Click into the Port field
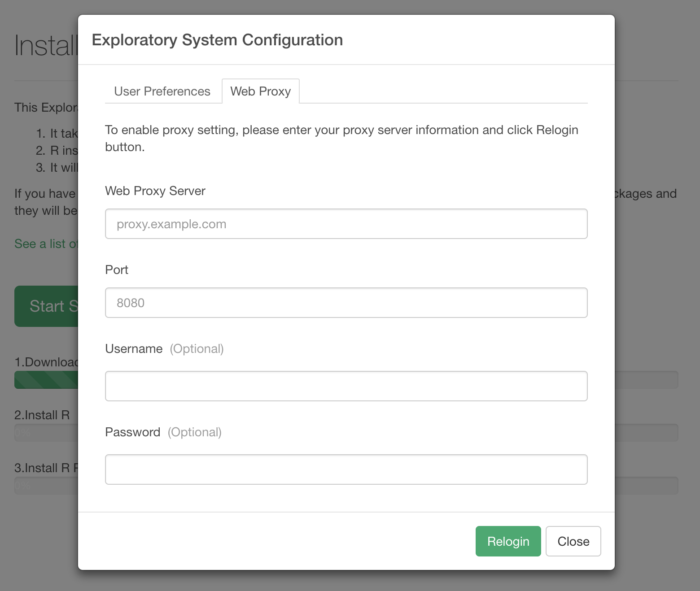The width and height of the screenshot is (700, 591). point(346,303)
